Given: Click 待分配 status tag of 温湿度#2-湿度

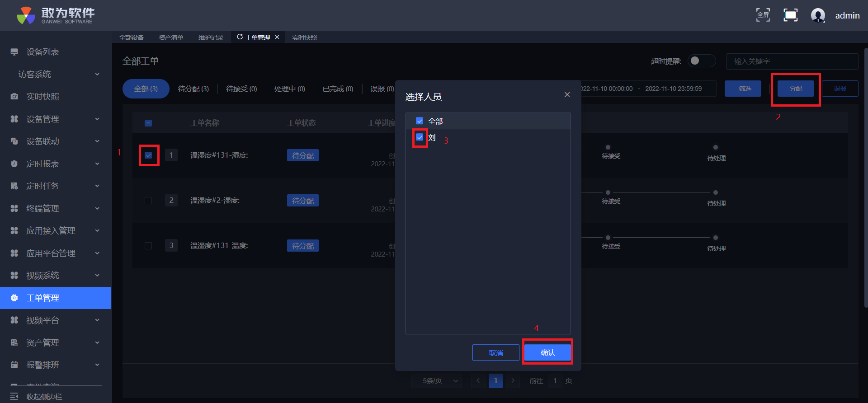Looking at the screenshot, I should coord(303,201).
